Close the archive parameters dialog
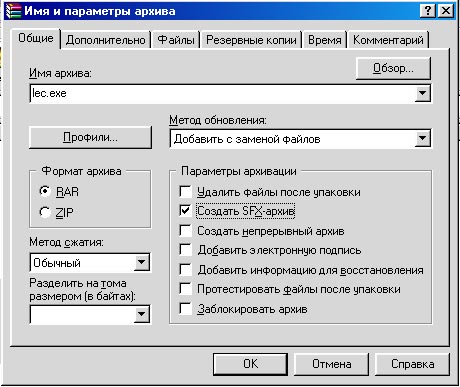460x387 pixels. click(446, 11)
